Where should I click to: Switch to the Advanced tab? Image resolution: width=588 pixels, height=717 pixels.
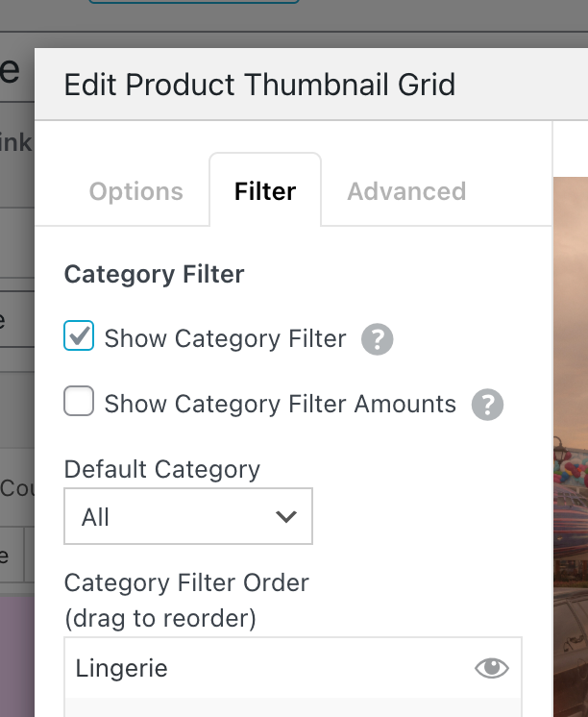point(406,191)
